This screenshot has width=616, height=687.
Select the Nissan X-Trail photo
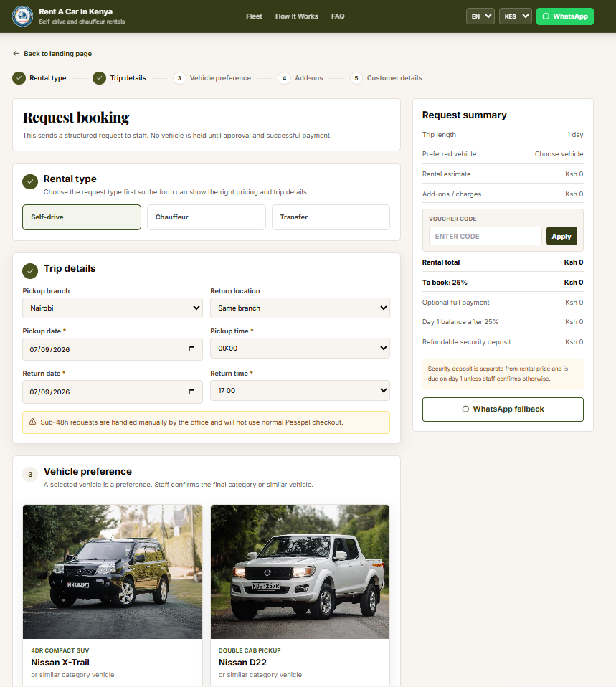point(113,572)
